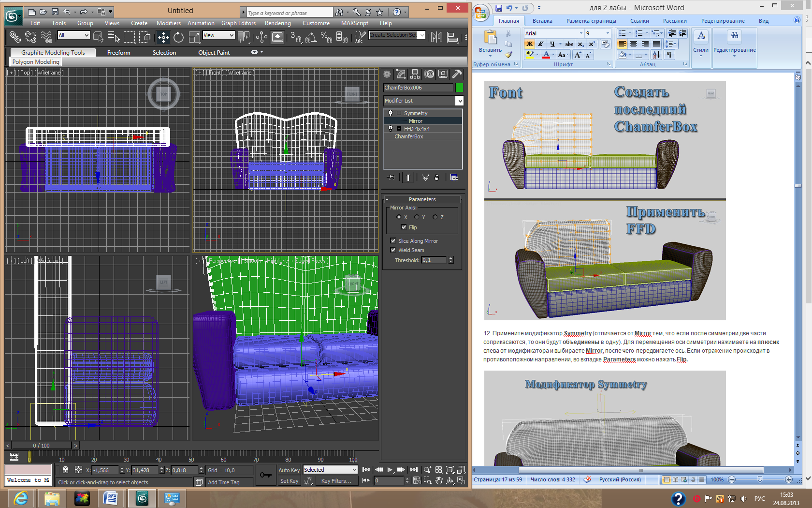
Task: Open the key filter Selected dropdown
Action: (x=330, y=470)
